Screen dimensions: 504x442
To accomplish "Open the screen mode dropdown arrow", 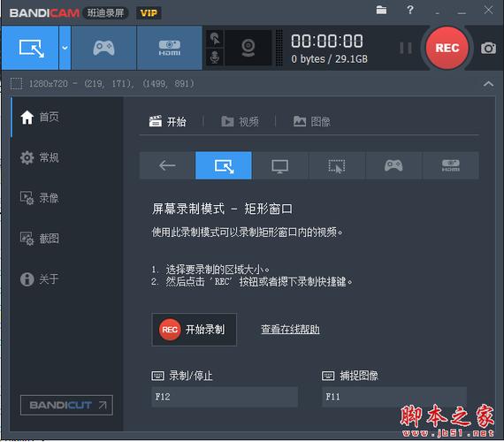I will (65, 48).
